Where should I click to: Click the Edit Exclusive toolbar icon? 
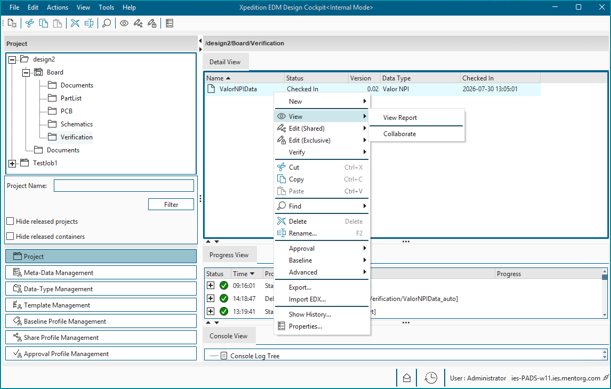coord(152,23)
